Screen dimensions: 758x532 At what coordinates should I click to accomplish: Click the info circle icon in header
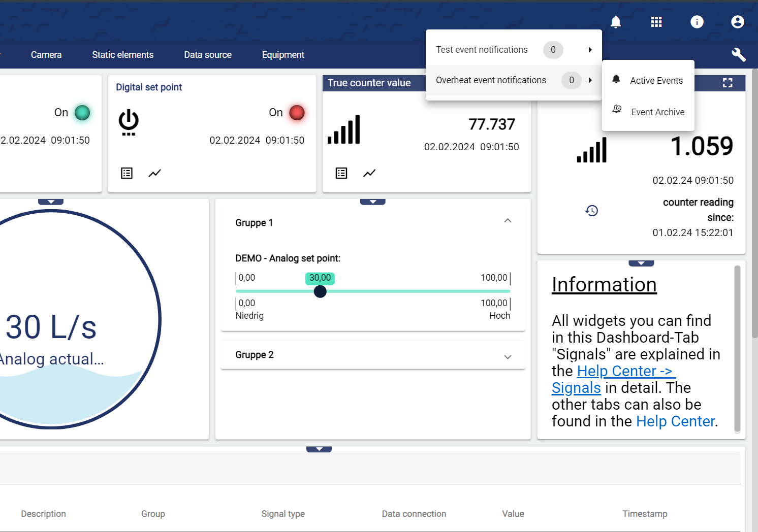tap(697, 22)
